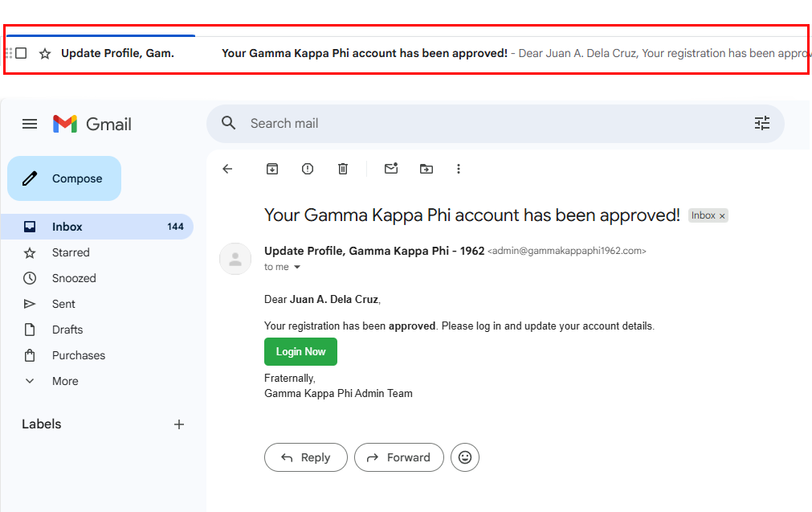Mark the email as unread
Viewport: 812px width, 512px height.
pos(391,169)
